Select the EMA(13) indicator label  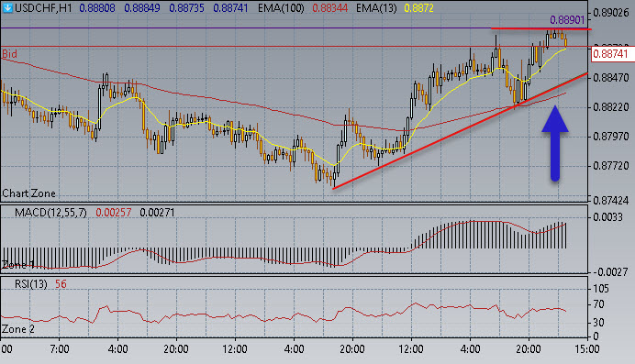[376, 8]
